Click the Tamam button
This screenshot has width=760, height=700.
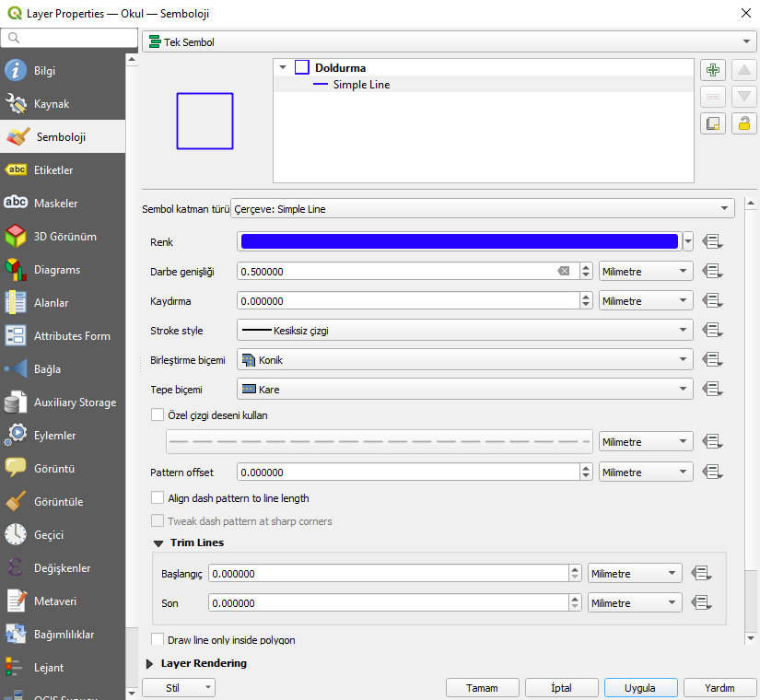point(483,688)
